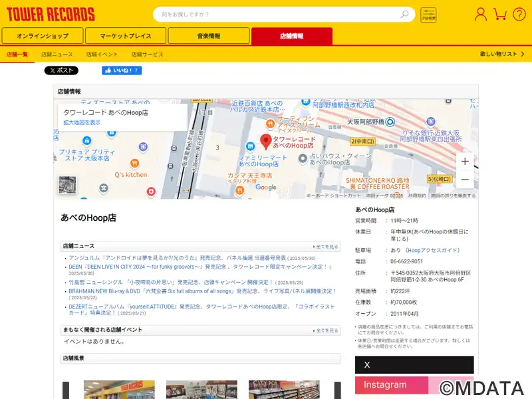Click キーボード ショートカット on the map
This screenshot has width=532, height=399.
pos(334,196)
